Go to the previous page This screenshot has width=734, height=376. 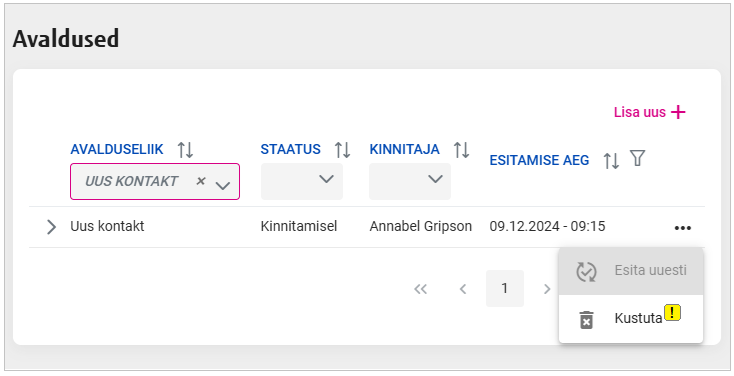point(463,289)
